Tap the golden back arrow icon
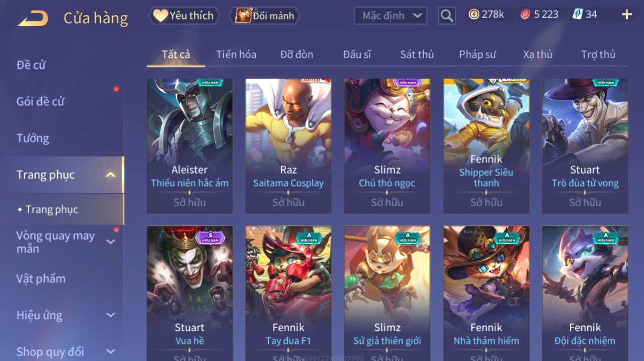Image resolution: width=644 pixels, height=361 pixels. [x=33, y=18]
